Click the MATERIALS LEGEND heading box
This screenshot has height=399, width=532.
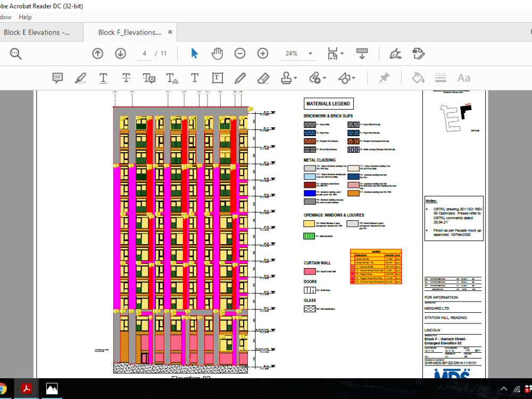pyautogui.click(x=328, y=104)
